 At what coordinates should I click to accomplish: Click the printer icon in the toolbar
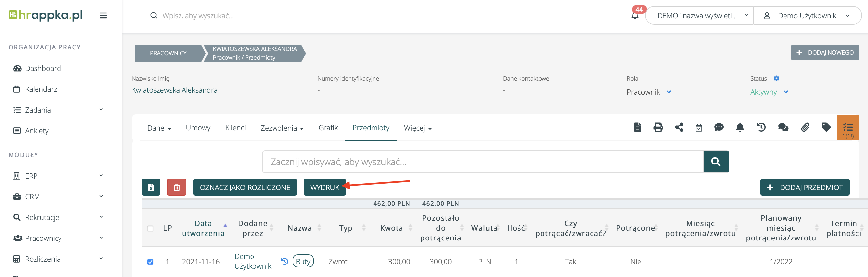[x=658, y=127]
